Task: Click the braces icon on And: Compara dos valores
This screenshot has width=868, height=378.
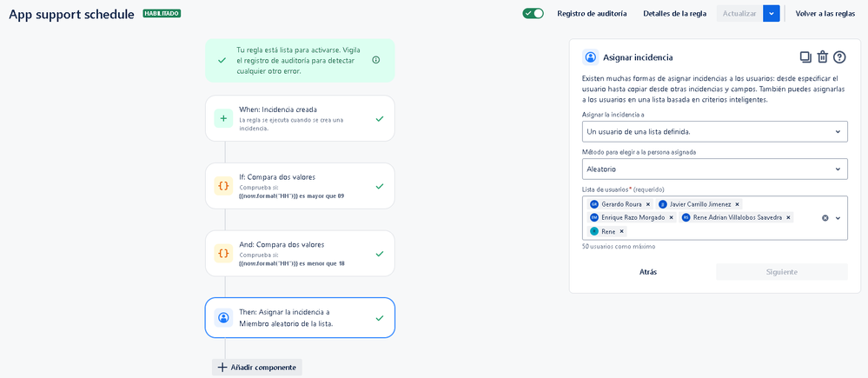Action: (x=223, y=254)
